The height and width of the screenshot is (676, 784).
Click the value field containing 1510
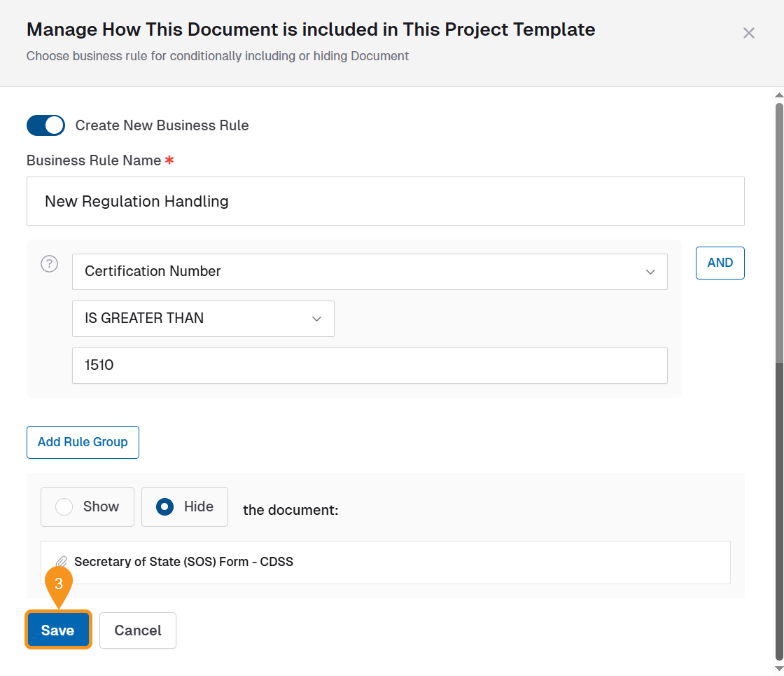point(370,366)
